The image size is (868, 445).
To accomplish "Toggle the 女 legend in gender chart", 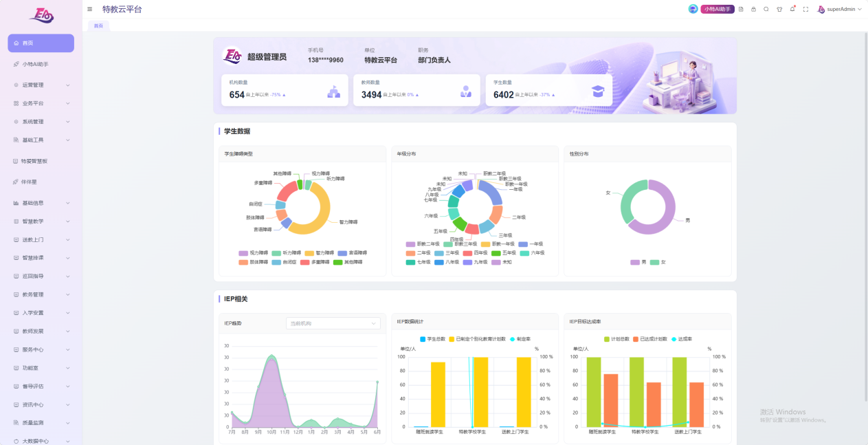I will tap(658, 262).
